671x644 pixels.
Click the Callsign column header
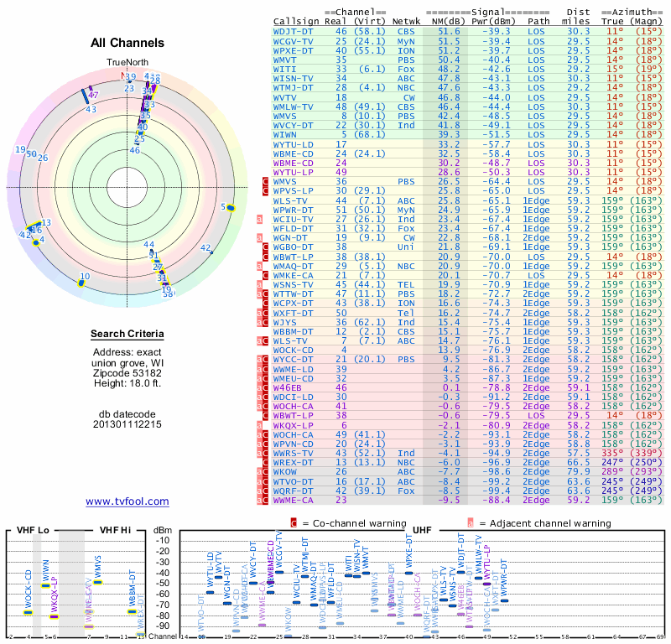pyautogui.click(x=296, y=22)
